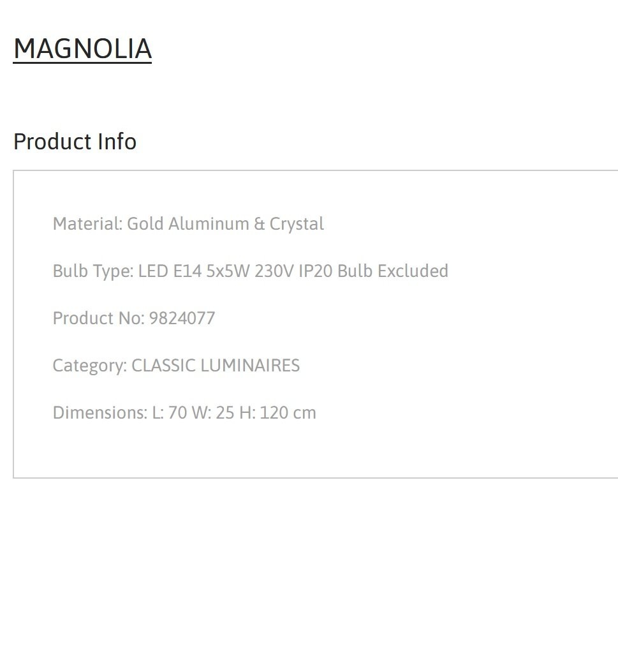Click the number 9824077
The height and width of the screenshot is (672, 618).
(182, 318)
